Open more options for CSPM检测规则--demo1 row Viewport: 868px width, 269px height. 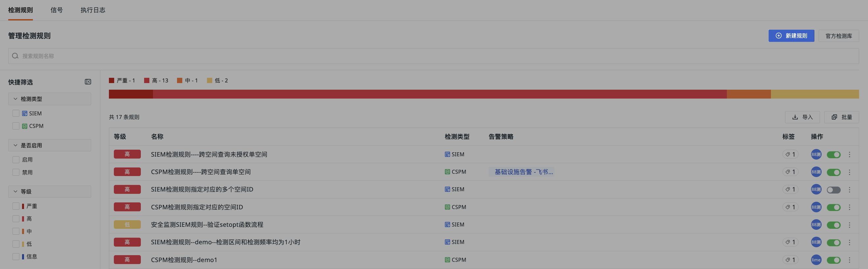click(849, 259)
